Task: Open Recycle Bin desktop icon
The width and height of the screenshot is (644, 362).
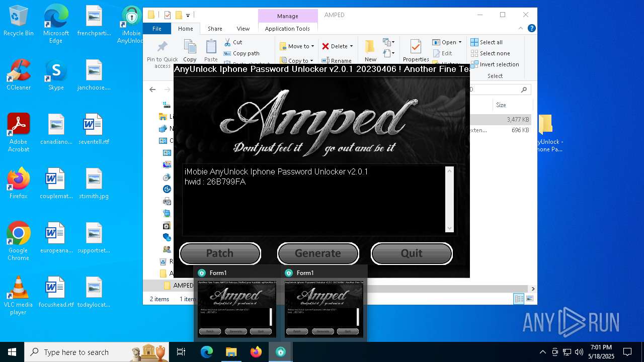Action: point(19,21)
